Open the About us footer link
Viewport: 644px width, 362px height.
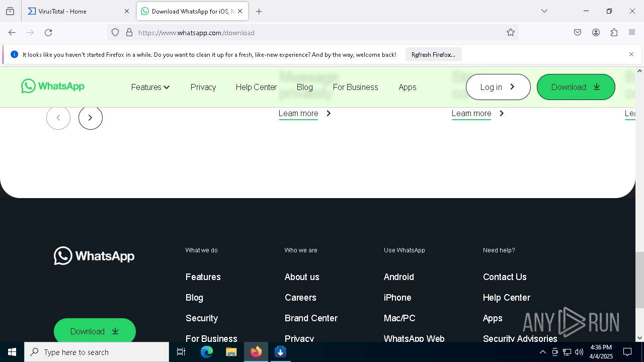pyautogui.click(x=302, y=277)
